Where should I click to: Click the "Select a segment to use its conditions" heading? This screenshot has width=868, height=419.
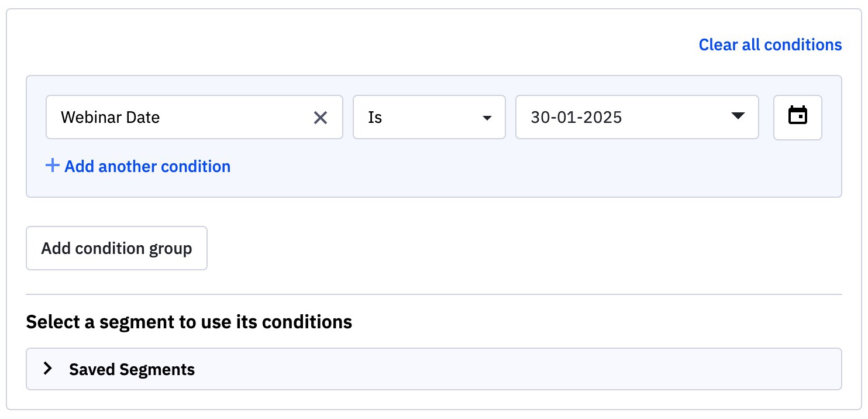tap(189, 322)
